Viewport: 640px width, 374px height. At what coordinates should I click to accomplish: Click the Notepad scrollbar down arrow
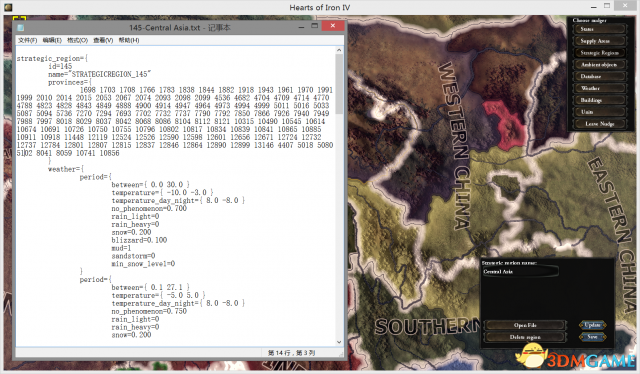[339, 342]
